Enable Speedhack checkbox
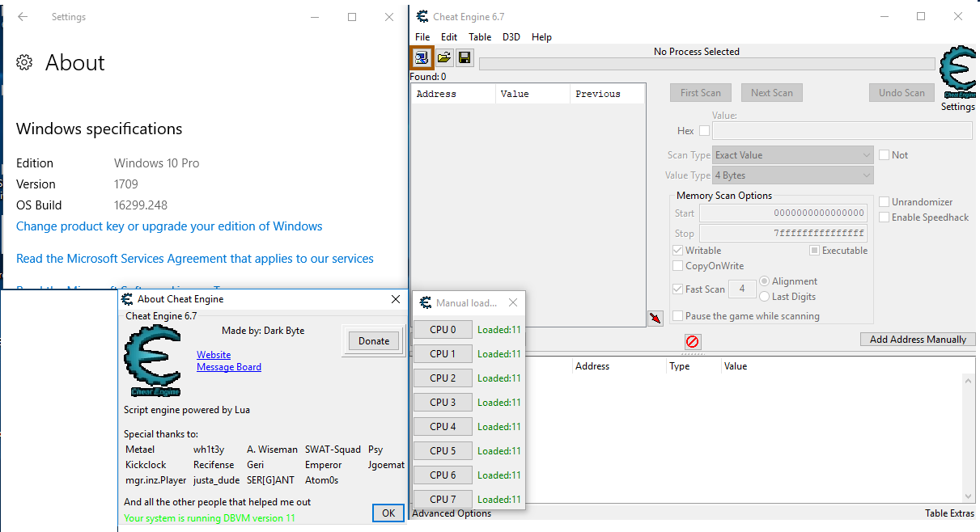 click(885, 217)
